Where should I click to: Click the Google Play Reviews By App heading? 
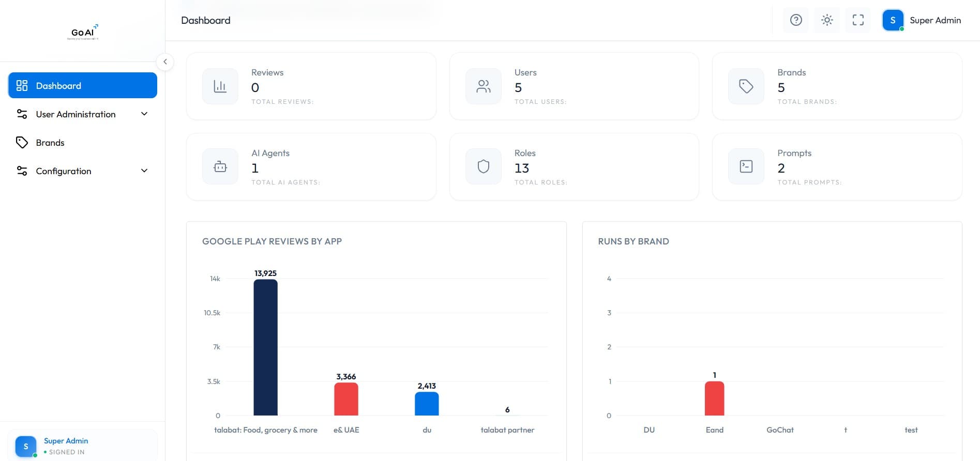[x=272, y=241]
